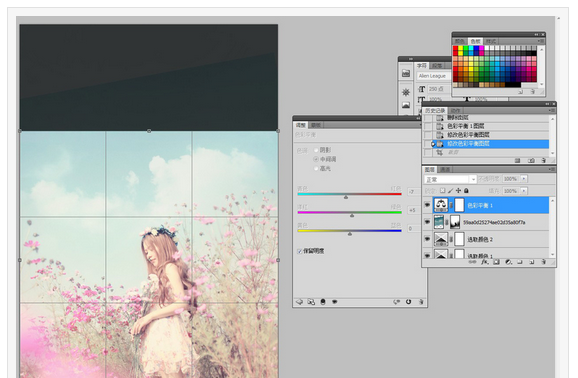Open the Alien League font family dropdown
This screenshot has height=378, width=578.
[x=434, y=76]
